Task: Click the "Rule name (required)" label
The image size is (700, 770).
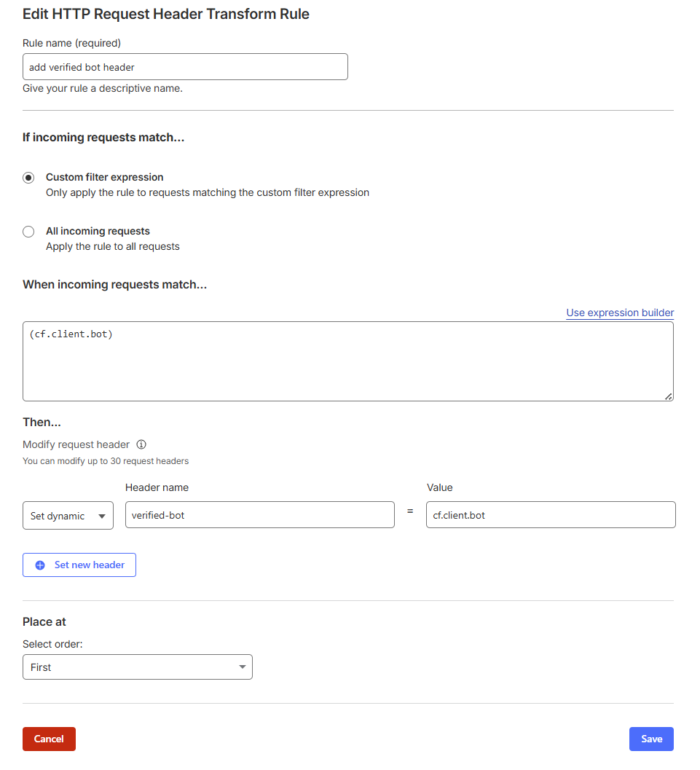Action: tap(71, 44)
